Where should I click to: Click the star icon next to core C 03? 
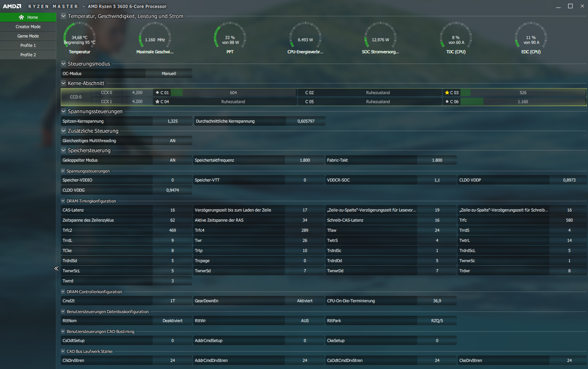click(x=447, y=93)
